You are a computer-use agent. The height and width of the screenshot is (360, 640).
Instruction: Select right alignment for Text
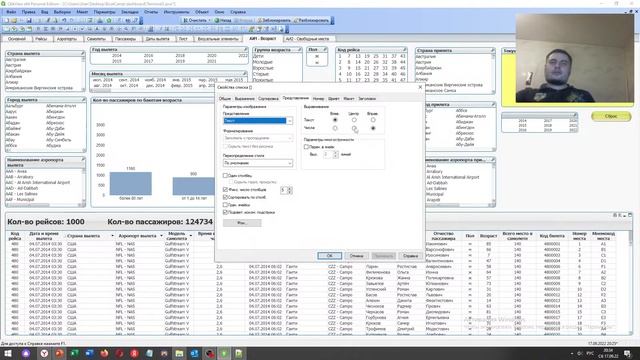(373, 120)
